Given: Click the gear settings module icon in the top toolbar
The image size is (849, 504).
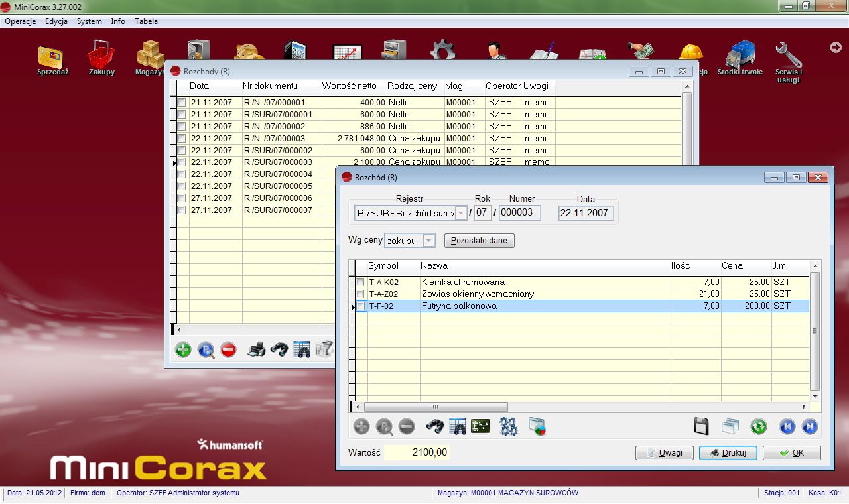Looking at the screenshot, I should click(442, 51).
